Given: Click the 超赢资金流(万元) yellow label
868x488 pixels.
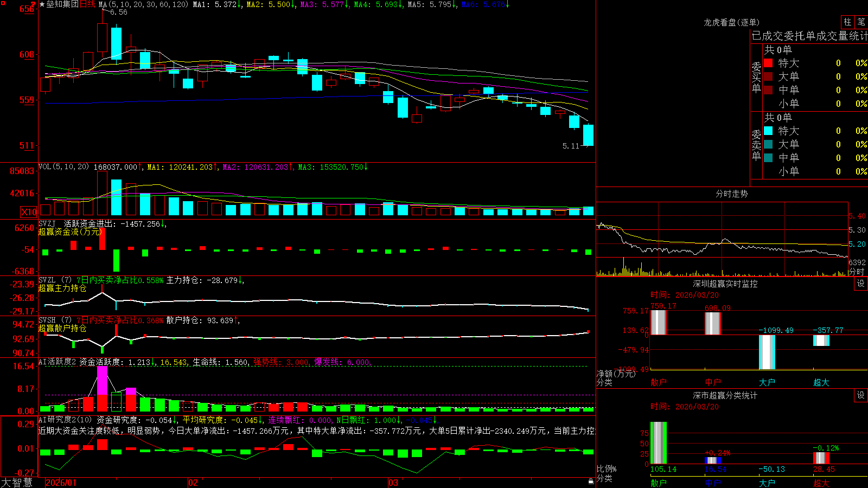Looking at the screenshot, I should tap(70, 232).
